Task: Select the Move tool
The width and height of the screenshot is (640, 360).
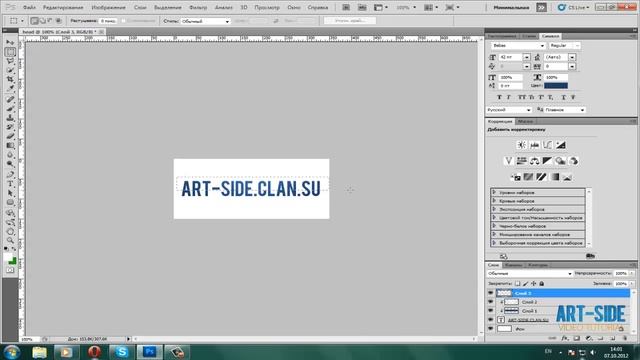Action: [x=10, y=42]
